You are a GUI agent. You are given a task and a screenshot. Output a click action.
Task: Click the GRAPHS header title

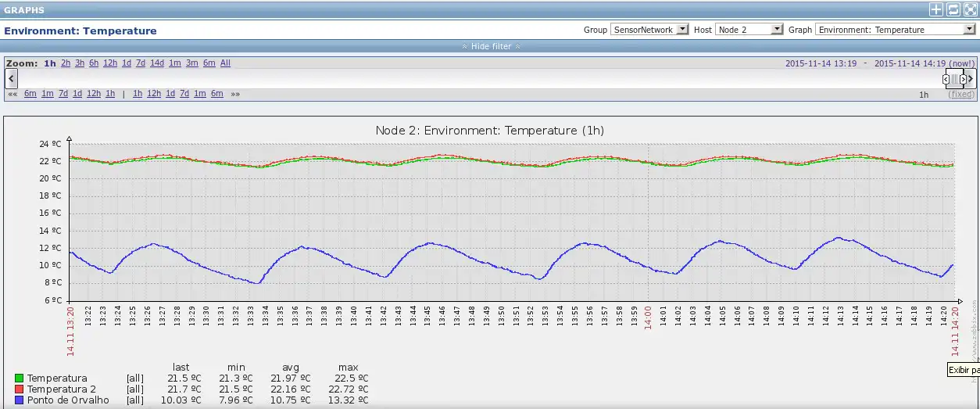(24, 10)
